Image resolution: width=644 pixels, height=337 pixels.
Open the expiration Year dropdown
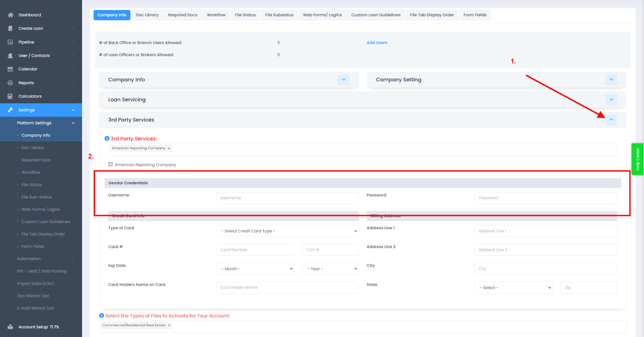pyautogui.click(x=330, y=269)
